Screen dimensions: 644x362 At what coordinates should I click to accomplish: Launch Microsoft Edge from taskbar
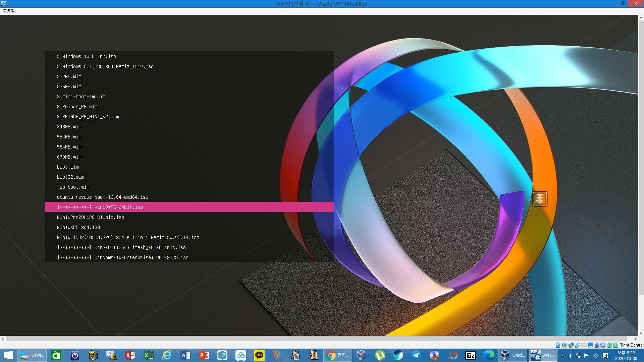pyautogui.click(x=489, y=355)
